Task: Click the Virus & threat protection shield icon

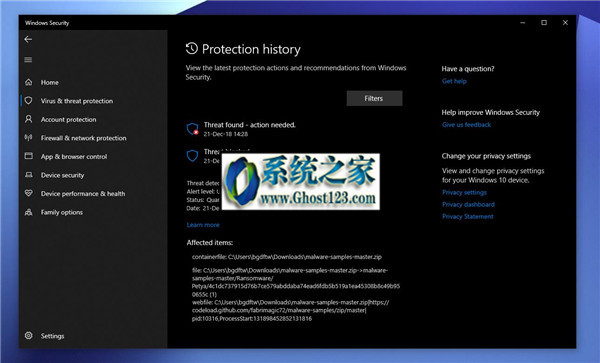Action: tap(28, 101)
